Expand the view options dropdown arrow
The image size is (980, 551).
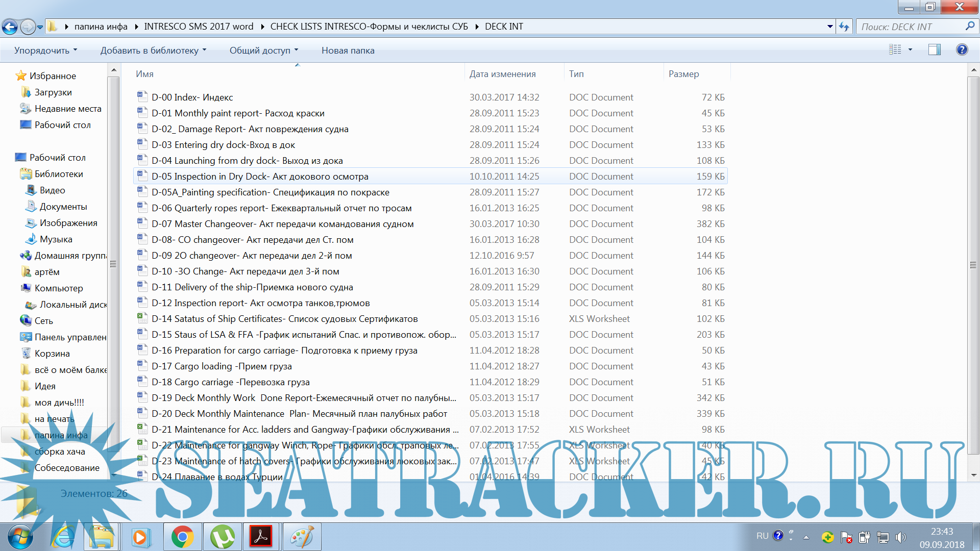pos(910,50)
